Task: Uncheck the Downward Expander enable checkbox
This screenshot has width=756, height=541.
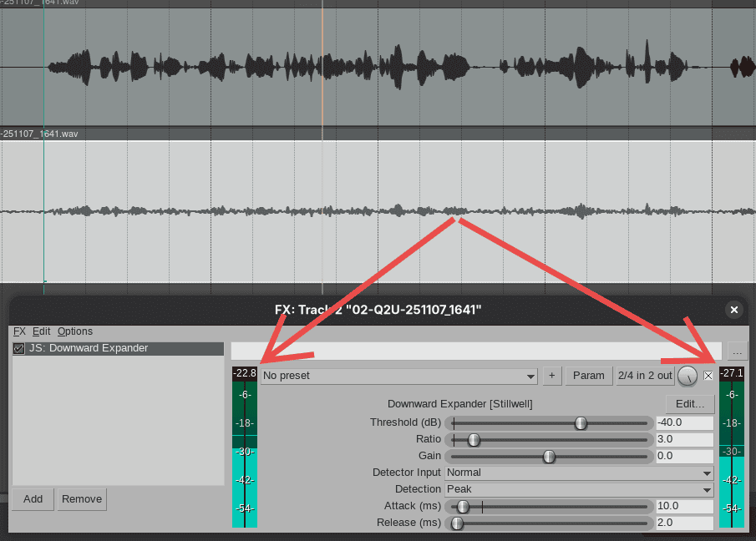Action: pos(18,348)
